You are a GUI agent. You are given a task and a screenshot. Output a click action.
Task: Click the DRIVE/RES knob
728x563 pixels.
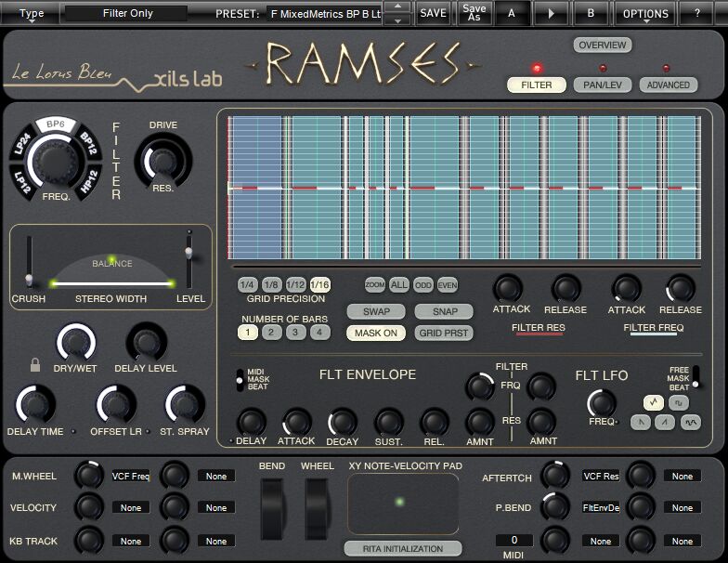point(163,161)
